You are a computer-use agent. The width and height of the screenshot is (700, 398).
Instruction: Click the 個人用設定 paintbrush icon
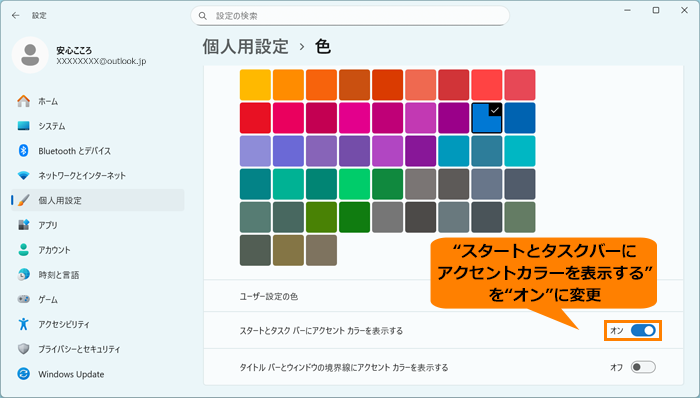coord(24,200)
